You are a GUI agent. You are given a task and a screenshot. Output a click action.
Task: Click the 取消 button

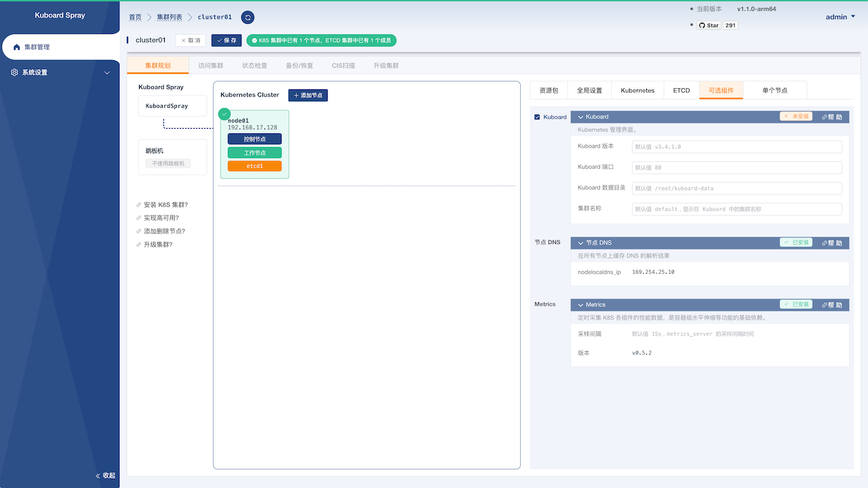tap(191, 41)
